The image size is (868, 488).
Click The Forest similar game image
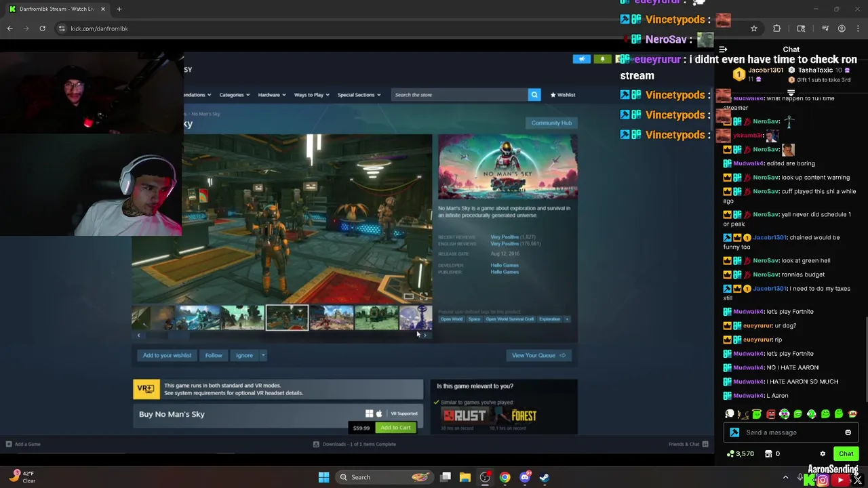[517, 416]
